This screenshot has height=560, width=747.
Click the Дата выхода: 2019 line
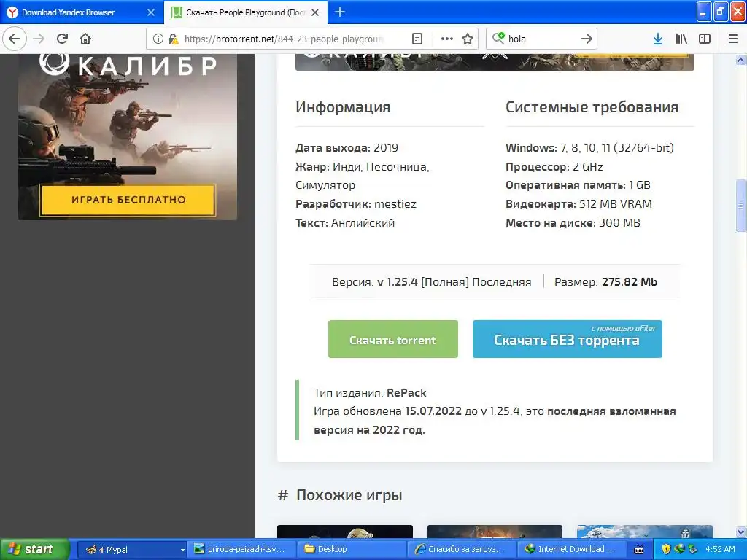click(x=347, y=147)
